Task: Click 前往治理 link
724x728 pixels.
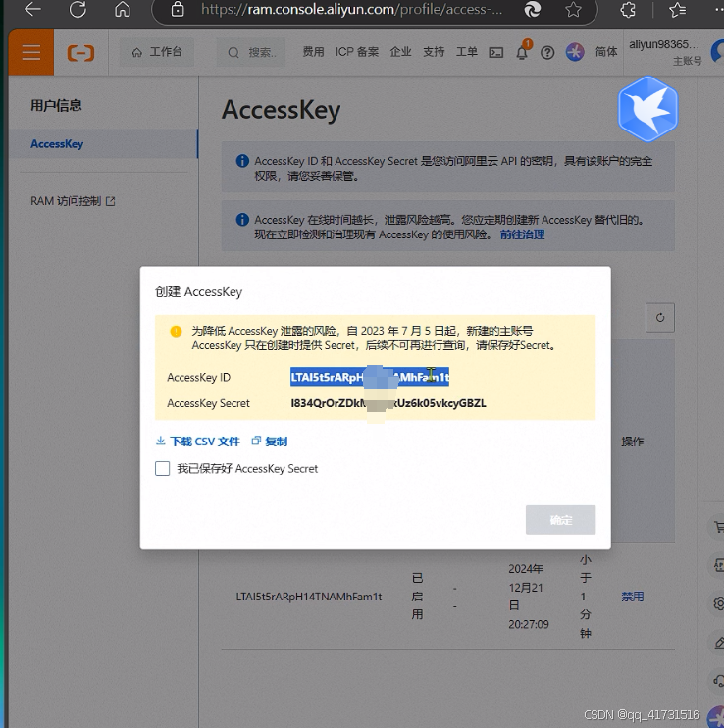Action: tap(522, 234)
